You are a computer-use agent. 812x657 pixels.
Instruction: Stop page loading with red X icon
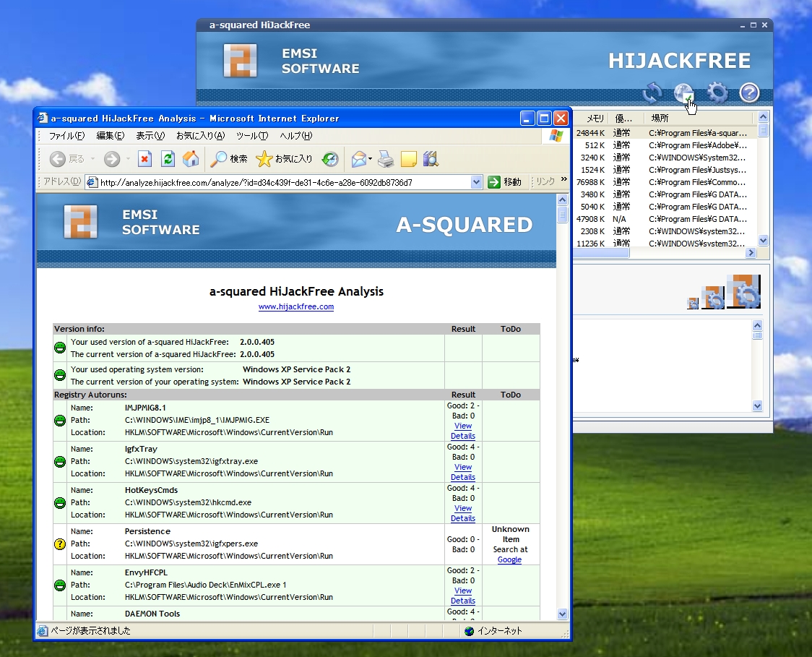click(x=145, y=159)
